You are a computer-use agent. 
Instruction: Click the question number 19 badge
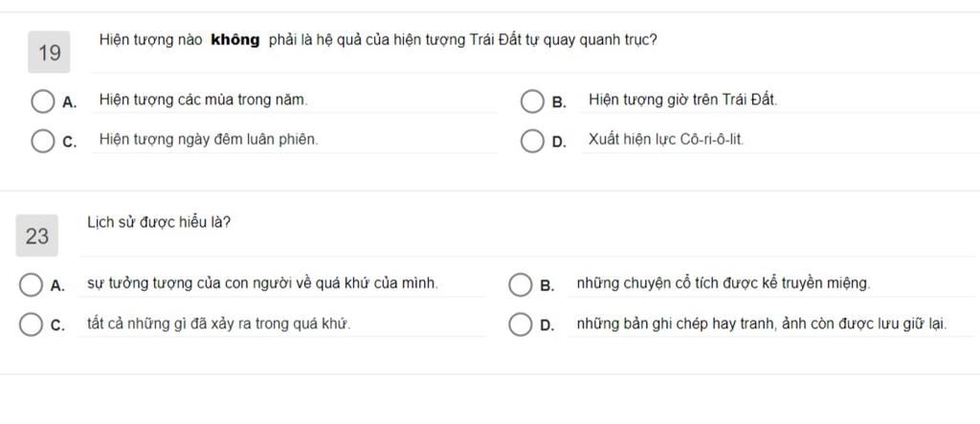(x=50, y=54)
